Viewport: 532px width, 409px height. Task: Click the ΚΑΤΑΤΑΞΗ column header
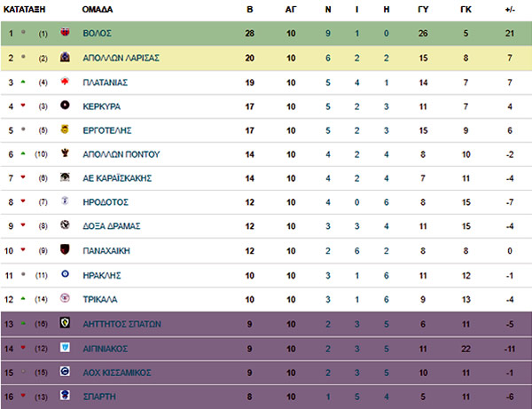coord(24,10)
